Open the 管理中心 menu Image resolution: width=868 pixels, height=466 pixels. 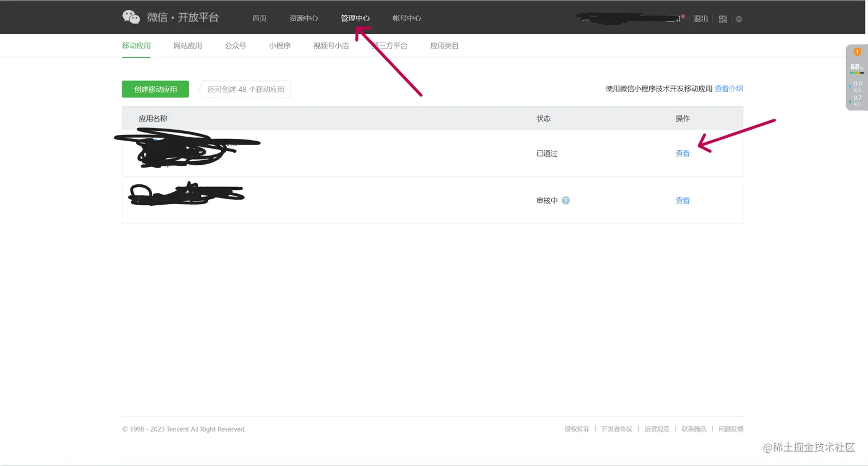[x=355, y=18]
